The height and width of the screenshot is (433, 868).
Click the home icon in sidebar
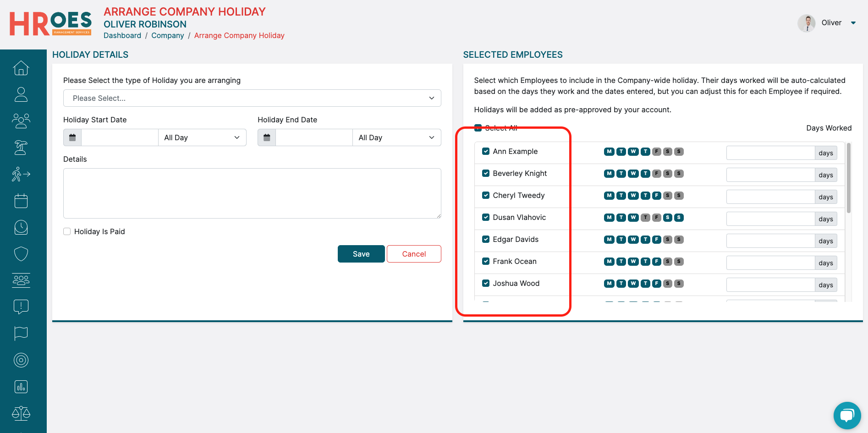[21, 68]
